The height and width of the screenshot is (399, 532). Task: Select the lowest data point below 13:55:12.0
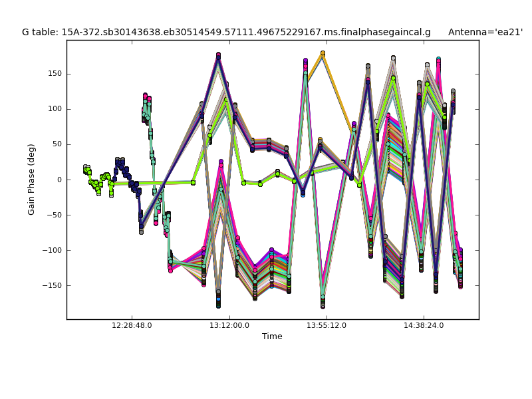(x=323, y=306)
